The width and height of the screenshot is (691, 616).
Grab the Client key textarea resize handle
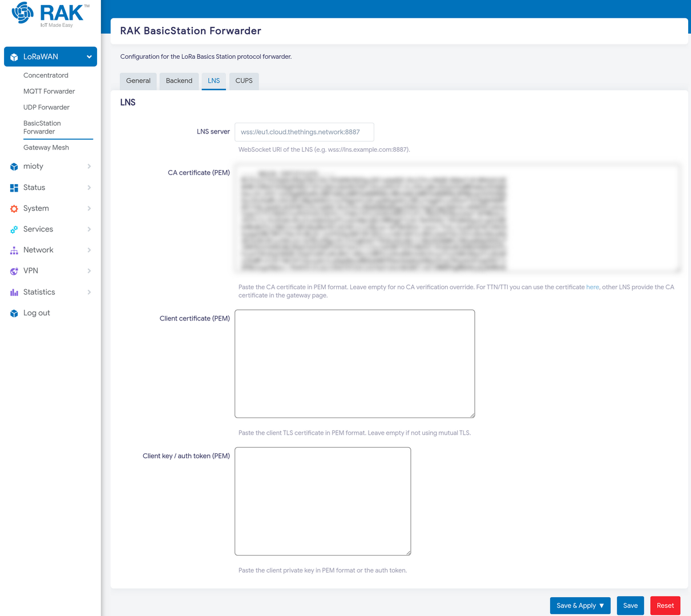(408, 553)
